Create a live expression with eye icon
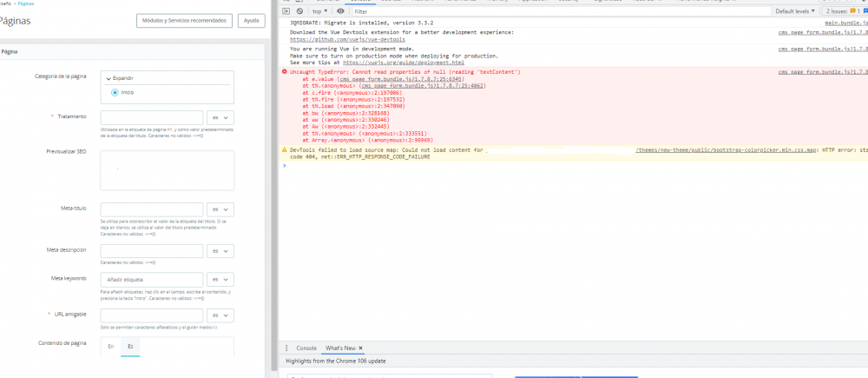Viewport: 868px width, 378px height. tap(340, 11)
